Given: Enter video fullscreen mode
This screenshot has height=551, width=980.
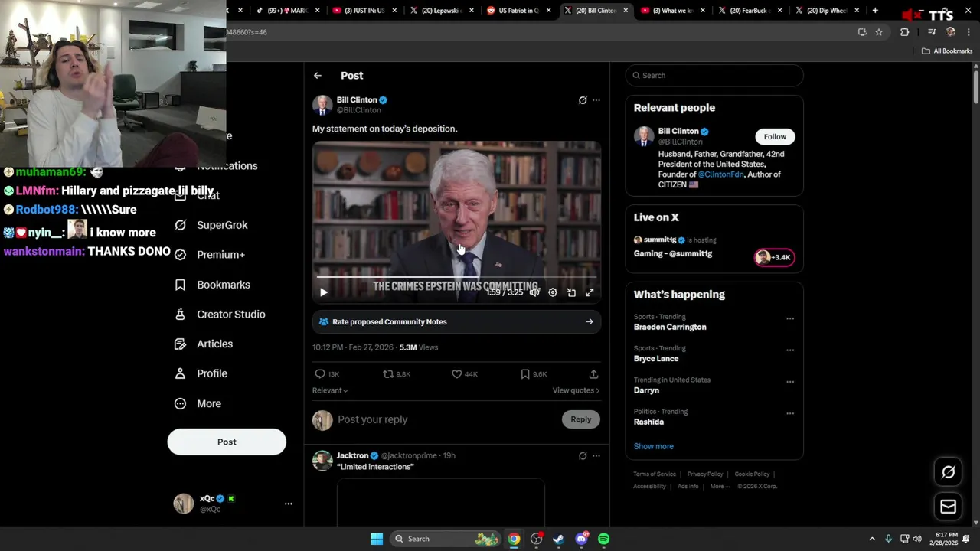Looking at the screenshot, I should (x=590, y=292).
